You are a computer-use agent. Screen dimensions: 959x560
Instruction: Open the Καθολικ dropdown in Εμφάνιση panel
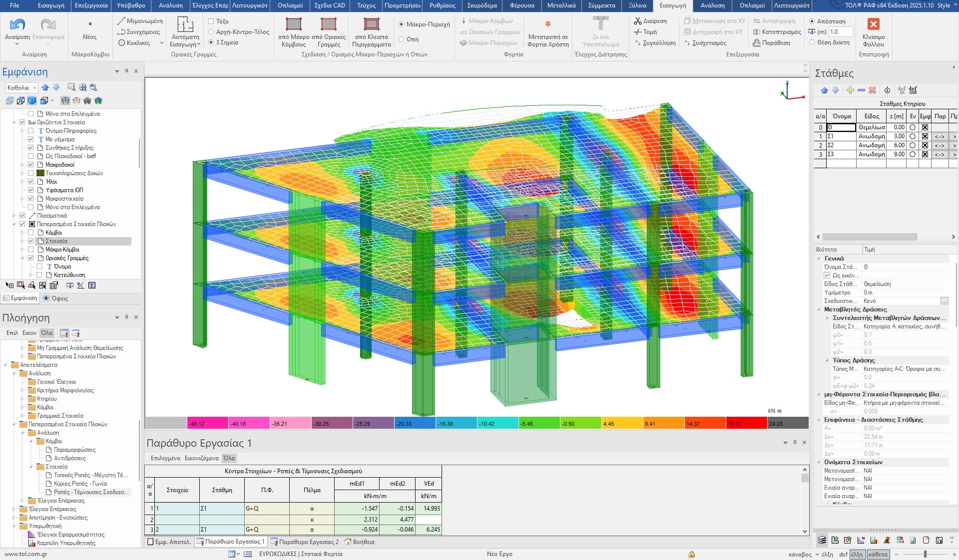[22, 88]
